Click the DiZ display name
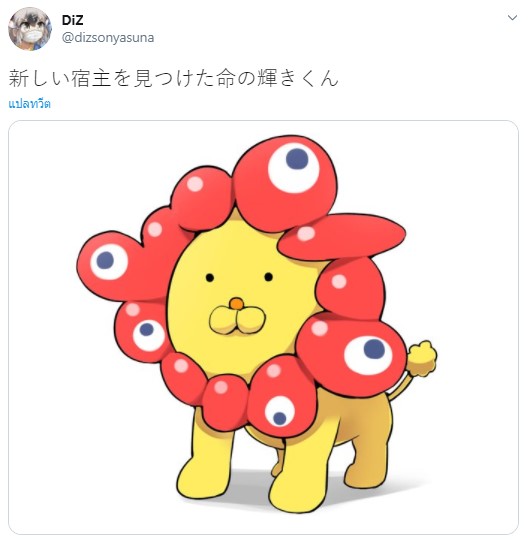529x541 pixels. click(72, 20)
